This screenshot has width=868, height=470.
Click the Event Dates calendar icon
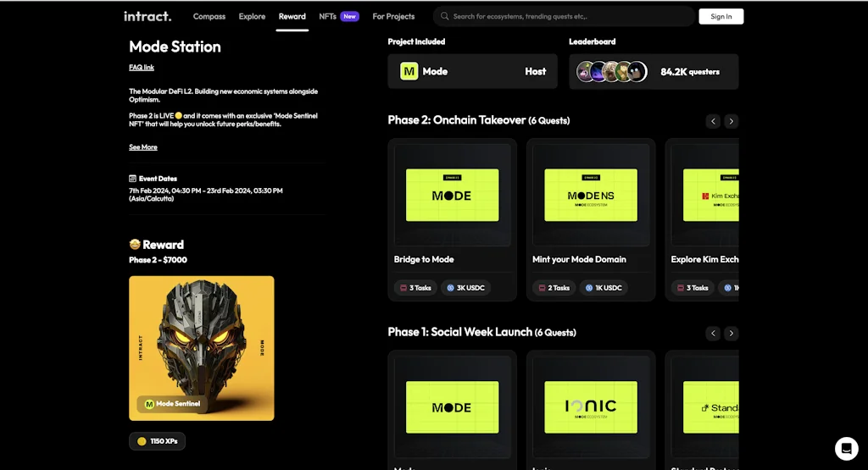[133, 179]
